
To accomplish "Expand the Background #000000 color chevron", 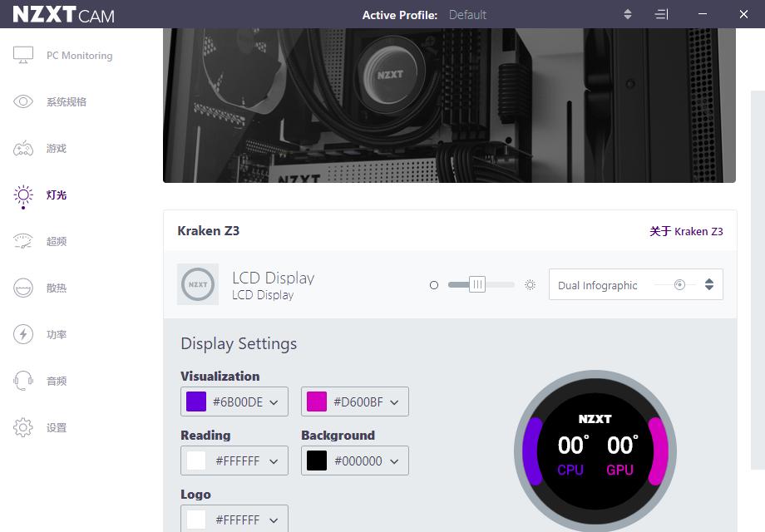I will (394, 461).
